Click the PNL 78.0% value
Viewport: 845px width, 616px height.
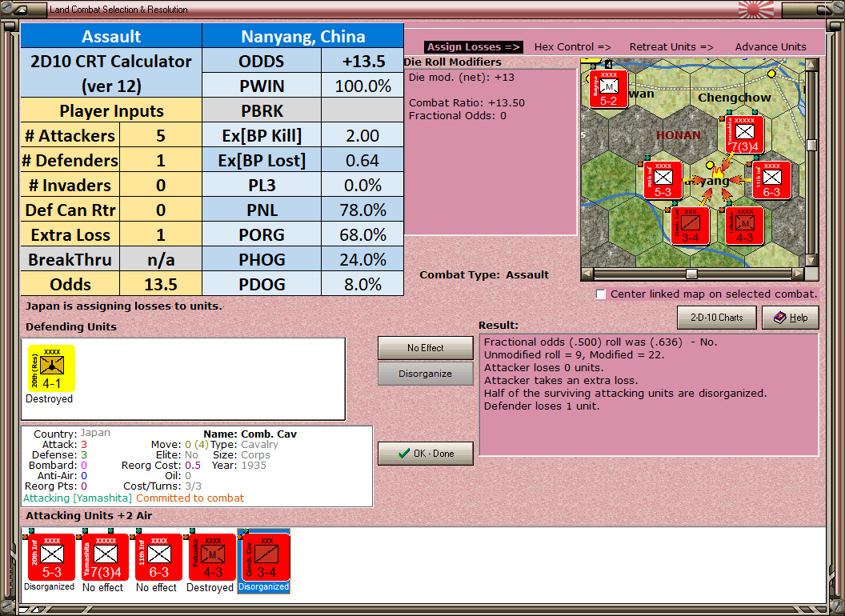point(362,210)
